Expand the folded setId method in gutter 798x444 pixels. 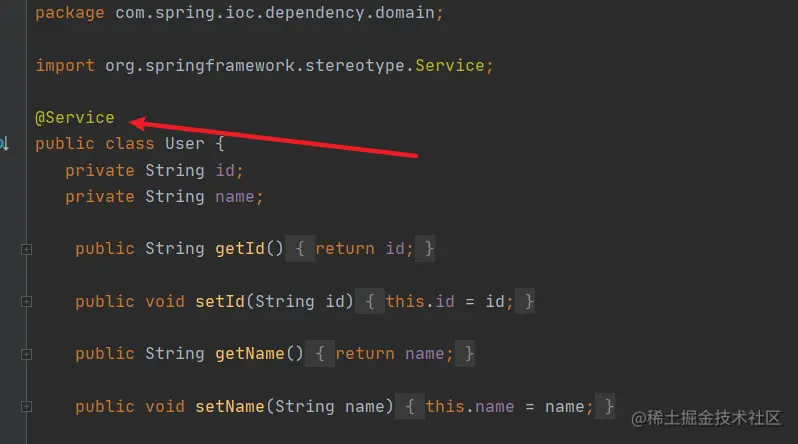pos(26,302)
